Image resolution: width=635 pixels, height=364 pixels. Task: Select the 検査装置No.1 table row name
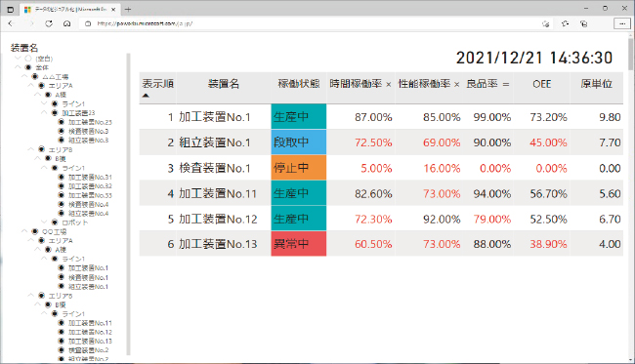(215, 168)
